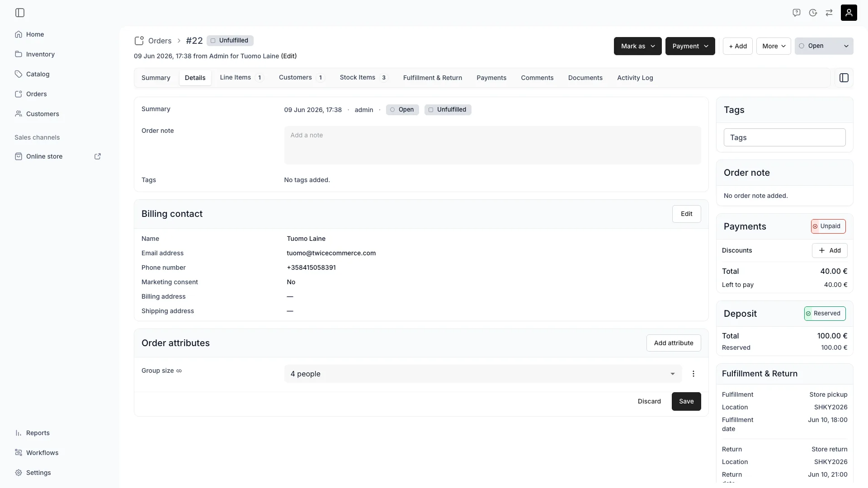This screenshot has height=488, width=868.
Task: Click the Unpaid payment status badge
Action: coord(828,226)
